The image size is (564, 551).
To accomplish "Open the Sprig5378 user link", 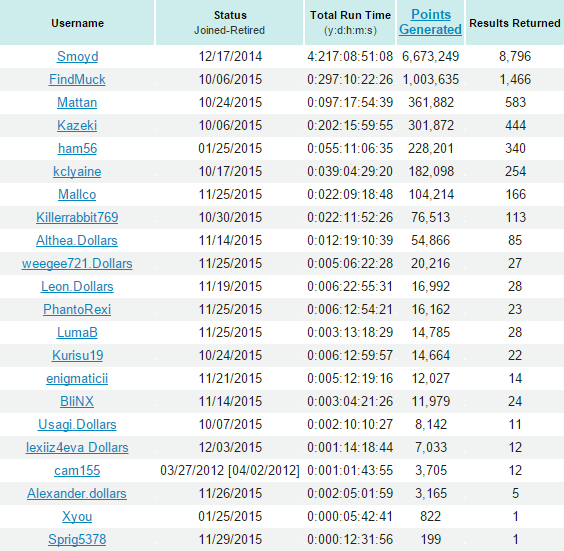I will (x=77, y=540).
